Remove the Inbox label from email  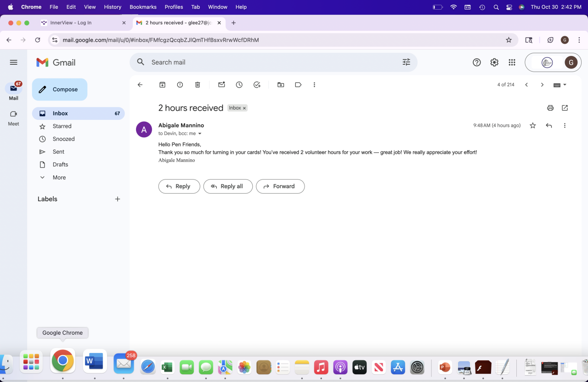click(244, 108)
